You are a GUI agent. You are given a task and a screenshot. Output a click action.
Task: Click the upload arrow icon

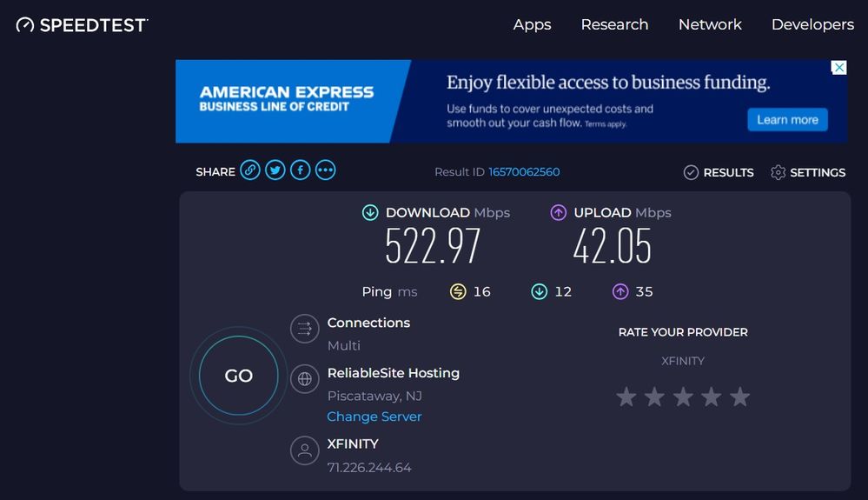pyautogui.click(x=559, y=212)
